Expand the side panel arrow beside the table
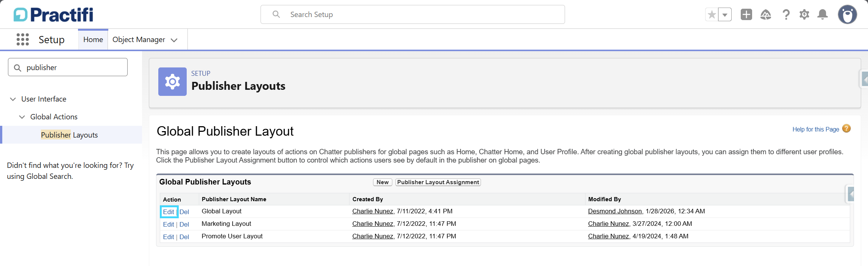This screenshot has height=266, width=868. pos(851,194)
